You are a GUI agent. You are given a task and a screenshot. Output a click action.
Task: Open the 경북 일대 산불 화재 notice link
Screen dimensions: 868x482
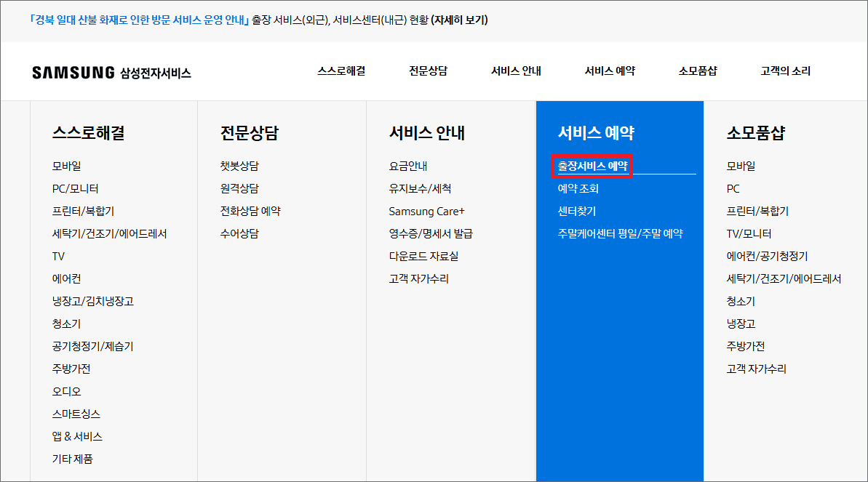tap(139, 20)
